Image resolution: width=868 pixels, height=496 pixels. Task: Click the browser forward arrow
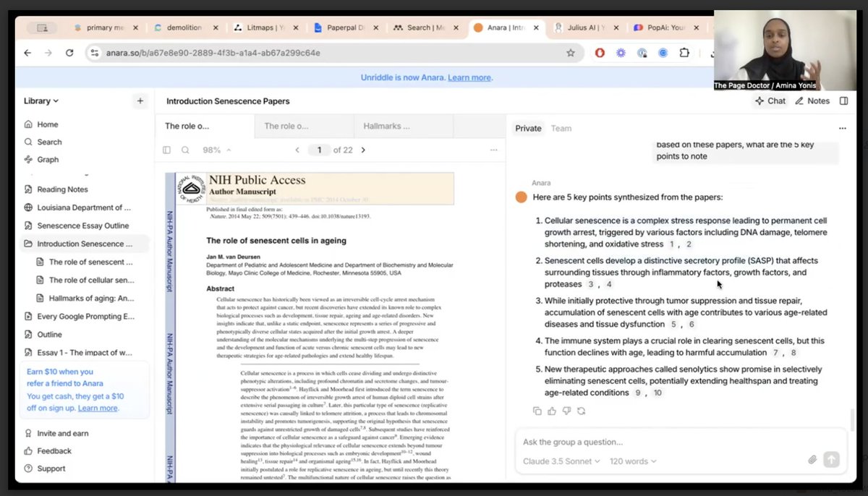coord(48,53)
